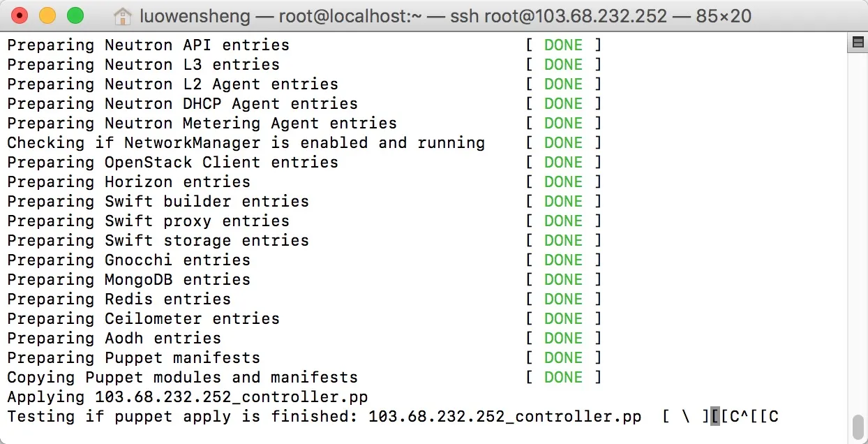Click the 'Preparing Puppet manifests' line
The width and height of the screenshot is (868, 444).
[x=133, y=358]
